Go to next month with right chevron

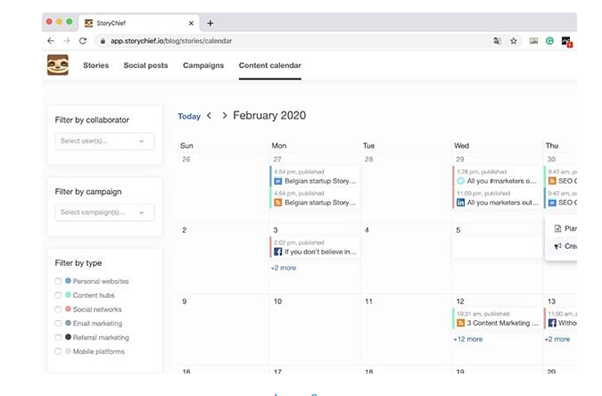pos(224,115)
